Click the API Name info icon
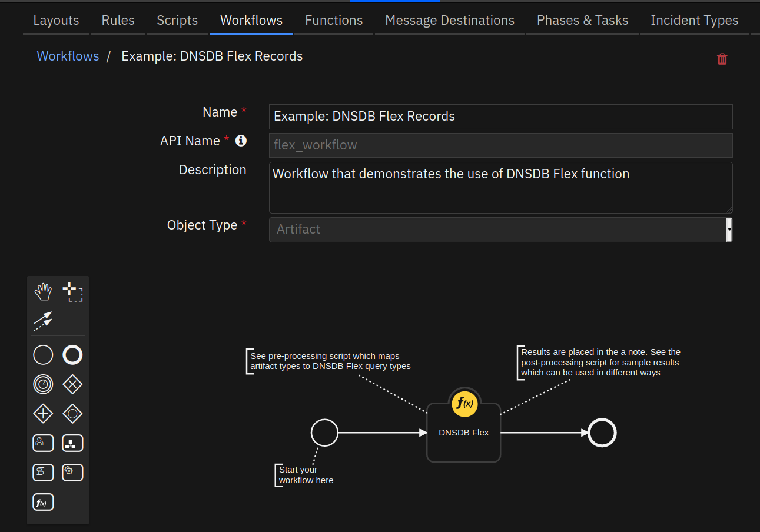Image resolution: width=760 pixels, height=532 pixels. click(241, 141)
